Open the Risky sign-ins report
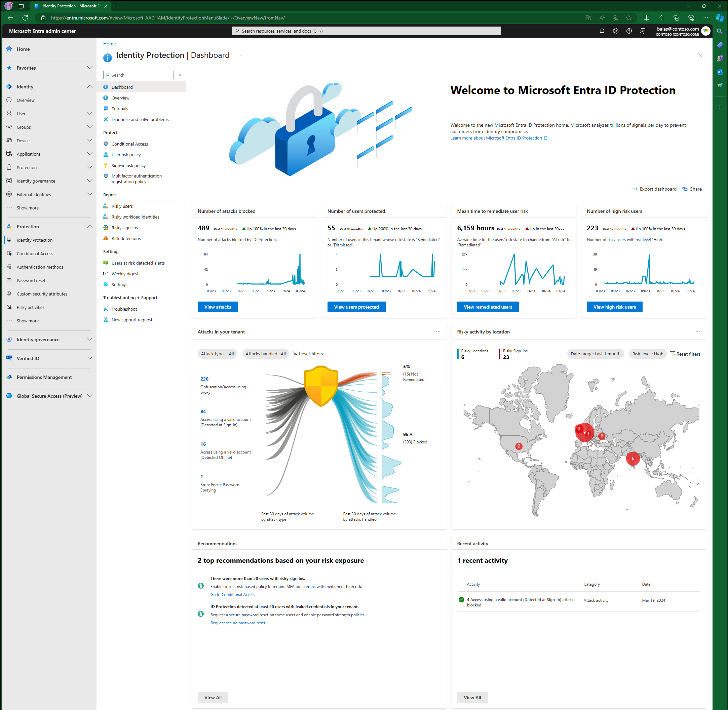728x710 pixels. click(x=124, y=228)
